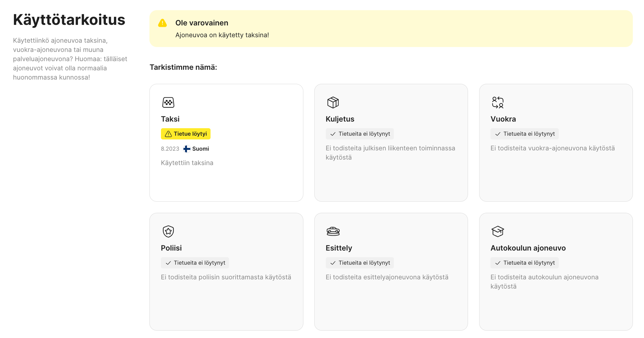Click Kuljetus Tietueita ei löytynyt badge

coord(360,134)
